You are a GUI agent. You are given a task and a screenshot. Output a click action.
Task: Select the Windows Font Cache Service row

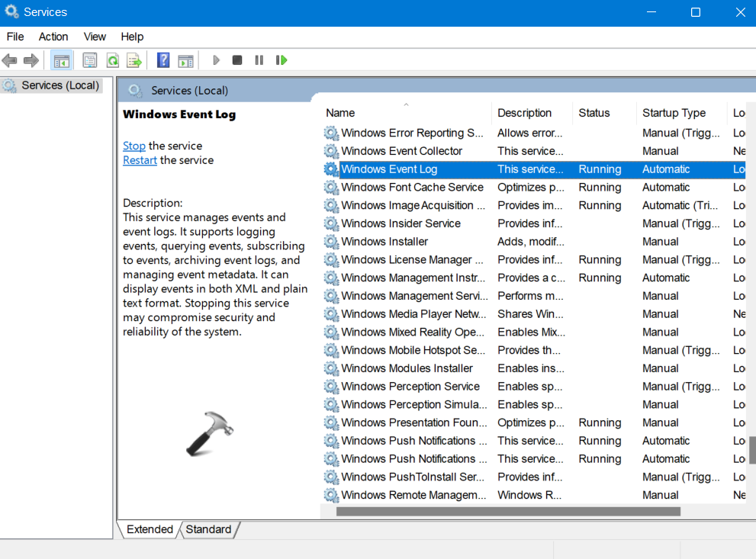(412, 188)
